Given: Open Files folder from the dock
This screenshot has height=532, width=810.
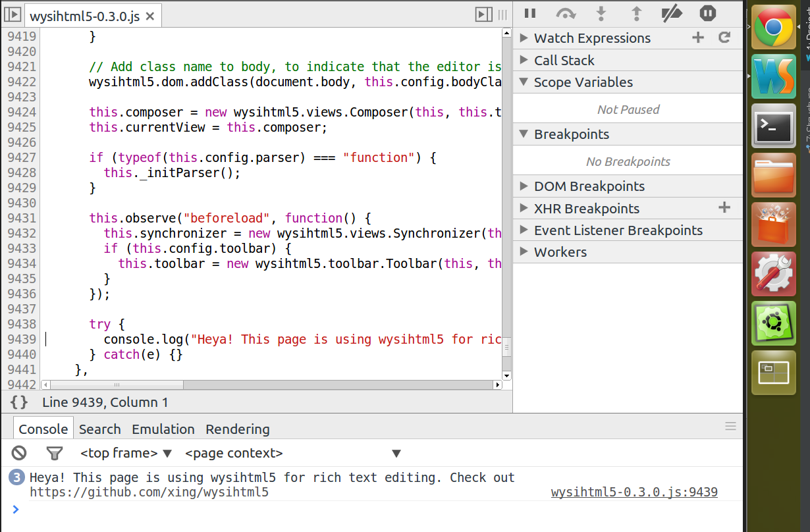Looking at the screenshot, I should 774,175.
